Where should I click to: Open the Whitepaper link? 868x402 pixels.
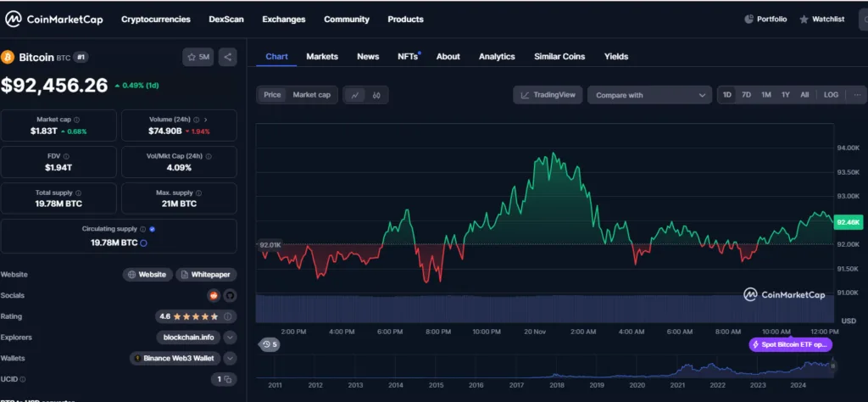pos(206,275)
